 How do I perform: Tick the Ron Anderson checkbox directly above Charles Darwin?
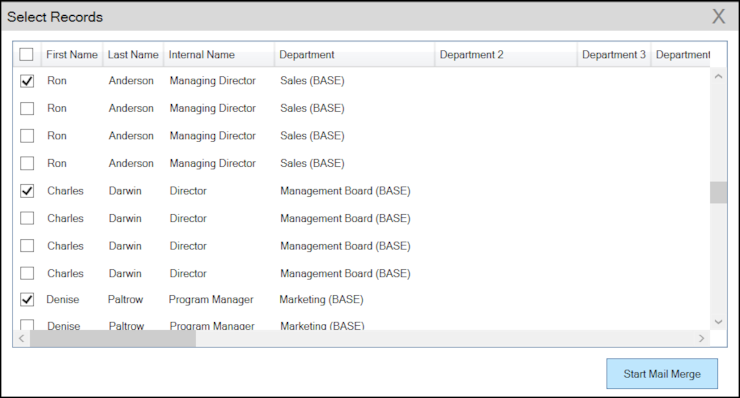[27, 163]
